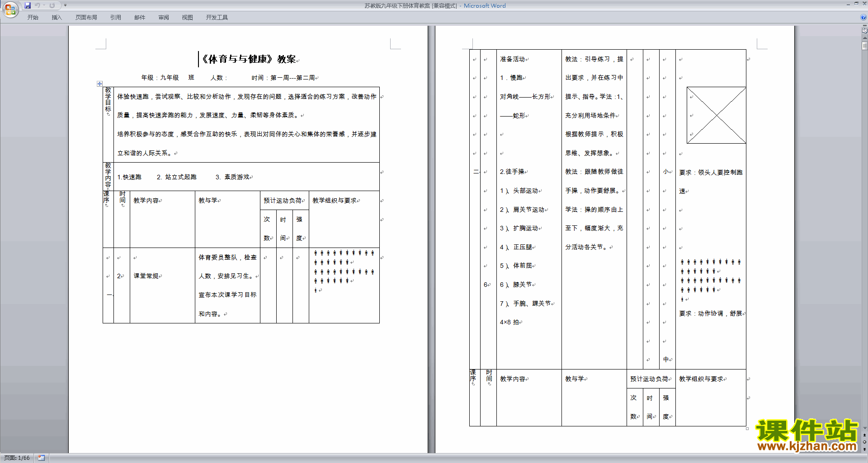Click the text 体育委员整队，检查
The image size is (868, 463).
coord(227,257)
